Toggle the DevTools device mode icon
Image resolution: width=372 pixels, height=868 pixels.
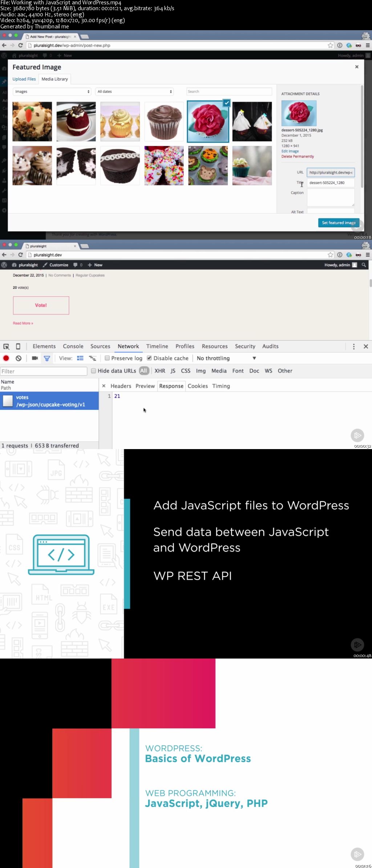[18, 346]
